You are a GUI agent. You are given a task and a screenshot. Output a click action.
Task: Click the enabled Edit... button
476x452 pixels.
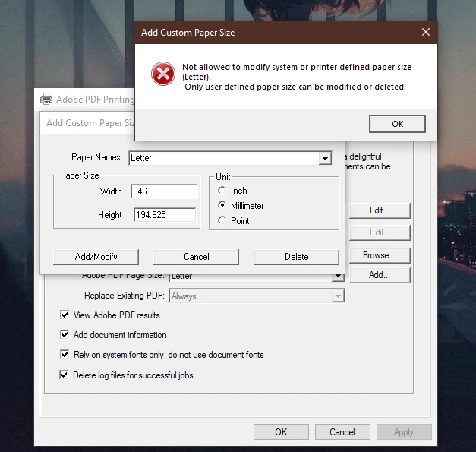tap(380, 210)
